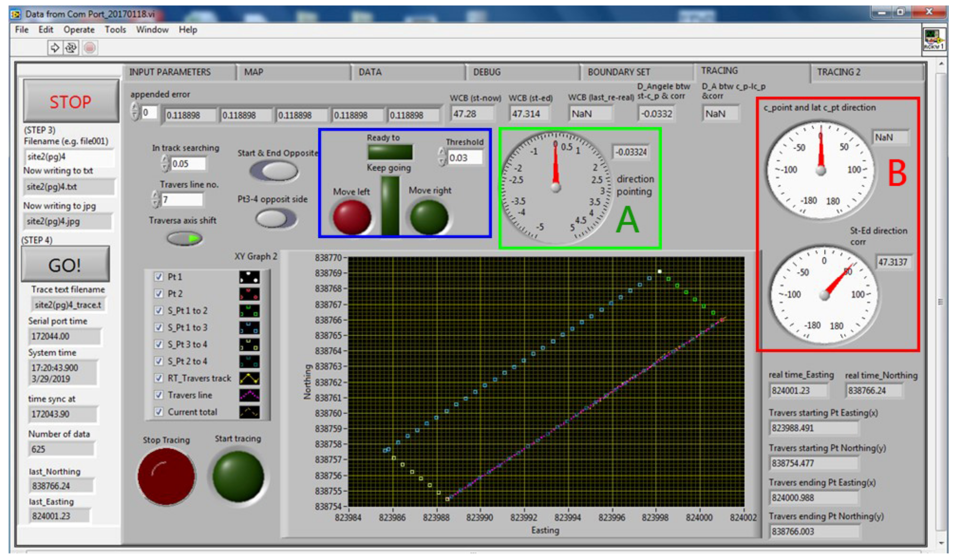
Task: Flip the Start & End Opposite toggle
Action: pyautogui.click(x=275, y=171)
